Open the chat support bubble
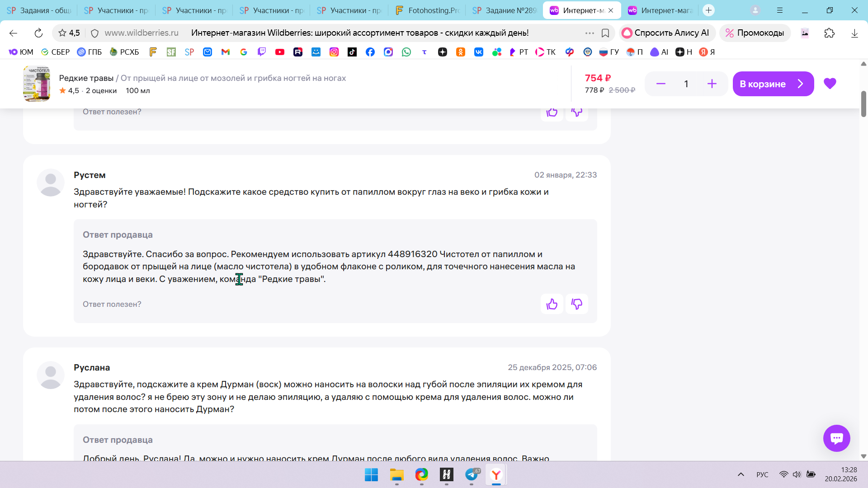The height and width of the screenshot is (488, 868). [836, 438]
